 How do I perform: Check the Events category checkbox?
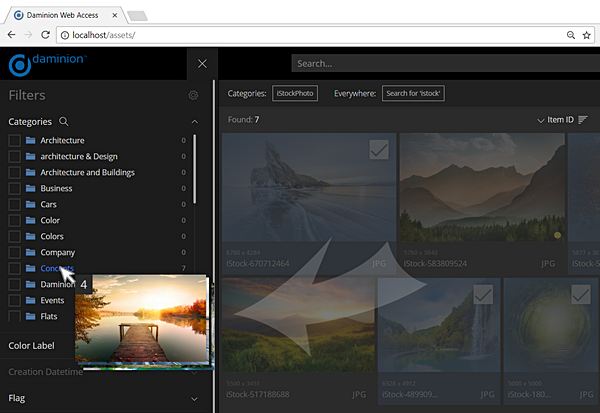(x=15, y=300)
